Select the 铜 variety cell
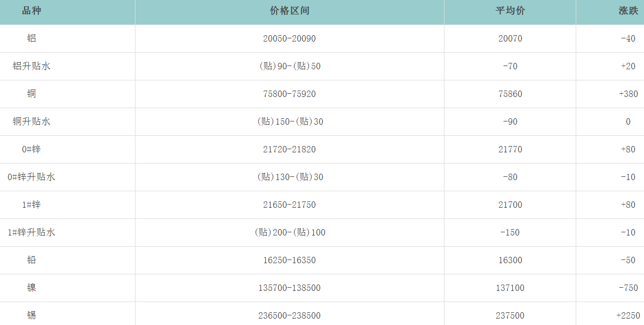 point(31,94)
